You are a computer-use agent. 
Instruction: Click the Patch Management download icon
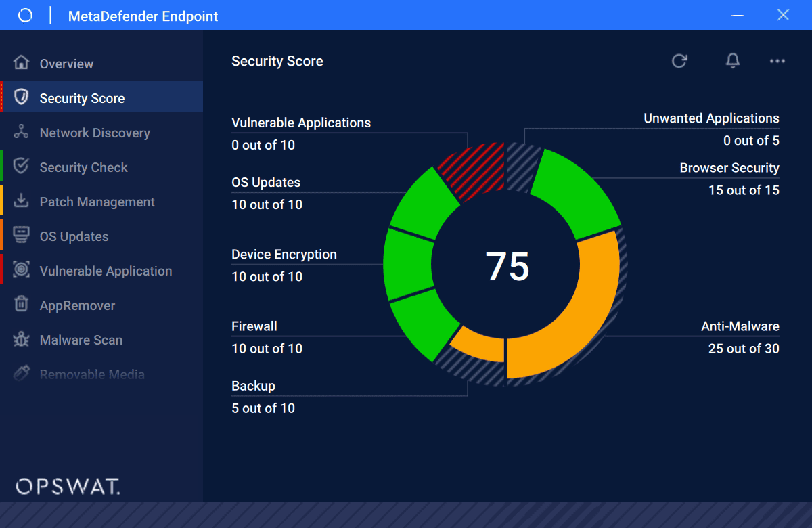click(x=22, y=201)
